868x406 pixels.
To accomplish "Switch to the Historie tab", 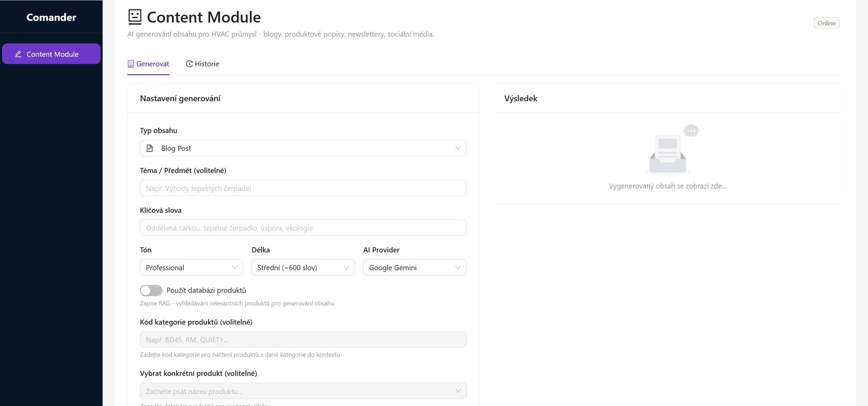I will [203, 64].
